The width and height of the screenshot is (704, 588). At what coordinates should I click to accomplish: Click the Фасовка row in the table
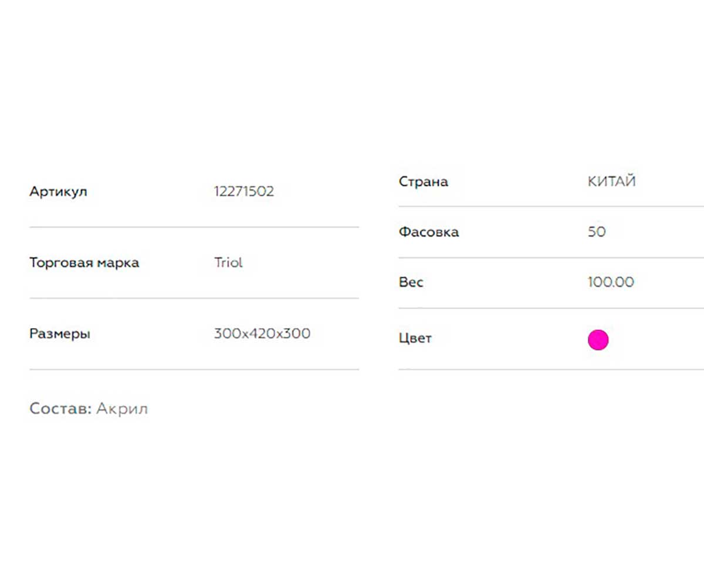point(551,232)
